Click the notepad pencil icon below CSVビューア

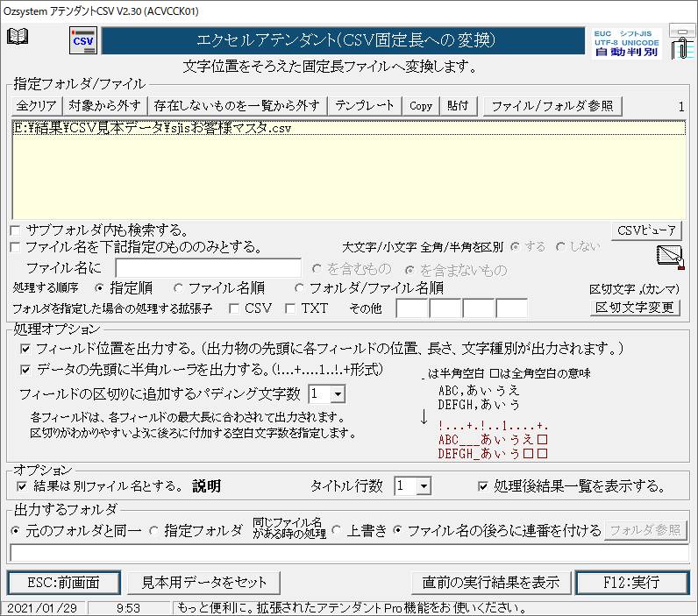(x=669, y=257)
